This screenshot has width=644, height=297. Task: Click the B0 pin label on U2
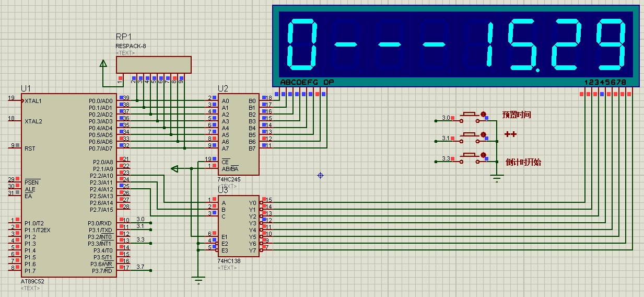pyautogui.click(x=252, y=101)
